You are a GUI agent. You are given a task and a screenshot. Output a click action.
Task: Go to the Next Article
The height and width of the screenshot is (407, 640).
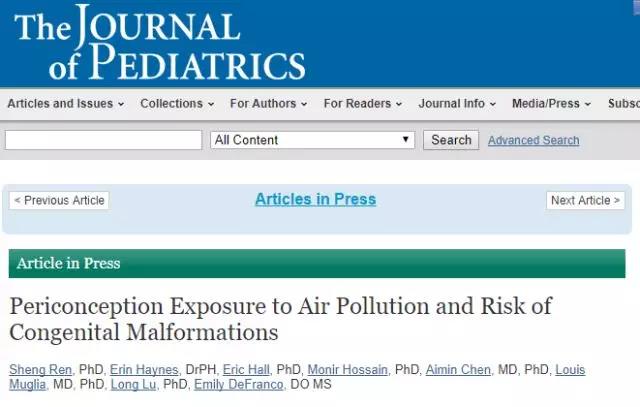pos(585,200)
